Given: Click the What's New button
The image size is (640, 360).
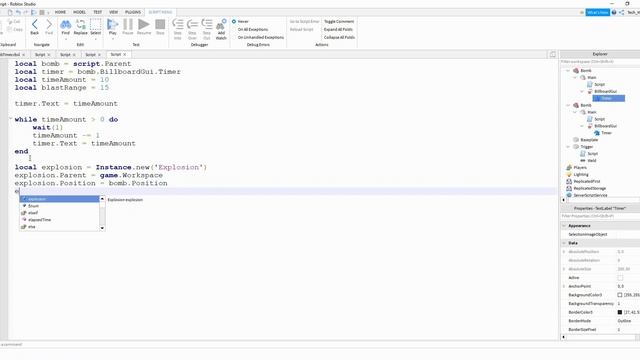Looking at the screenshot, I should tap(598, 13).
